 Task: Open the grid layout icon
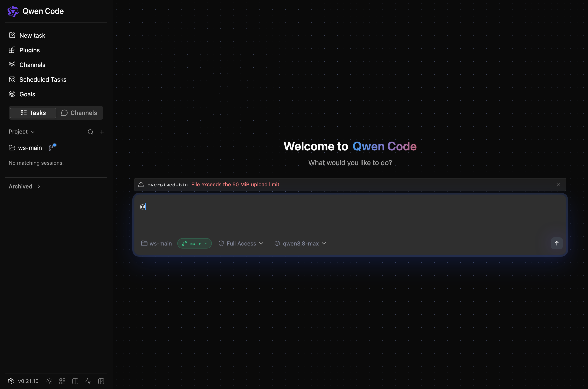(62, 381)
